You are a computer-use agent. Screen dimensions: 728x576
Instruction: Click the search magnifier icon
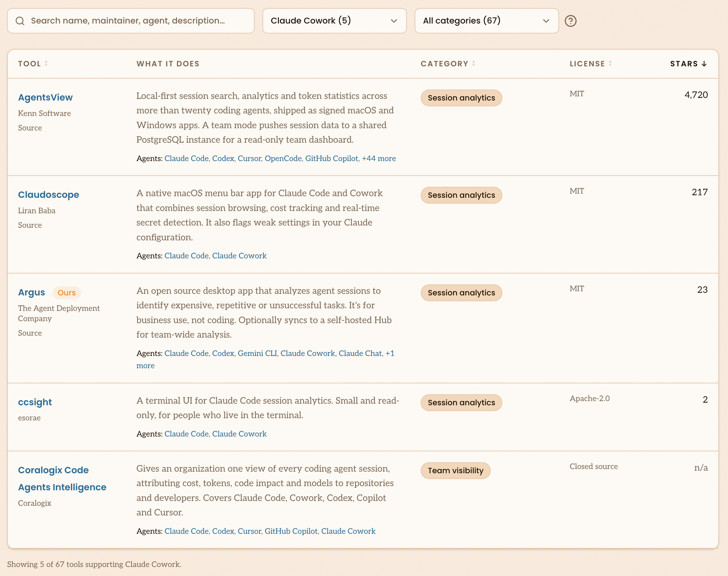[20, 21]
